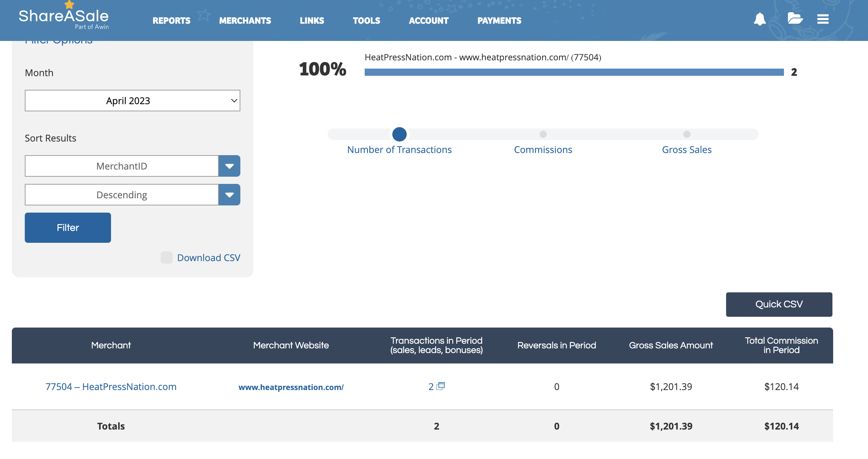This screenshot has height=459, width=868.
Task: Click the $1,201.39 gross sales cell in HeatPressNation row
Action: (x=671, y=387)
